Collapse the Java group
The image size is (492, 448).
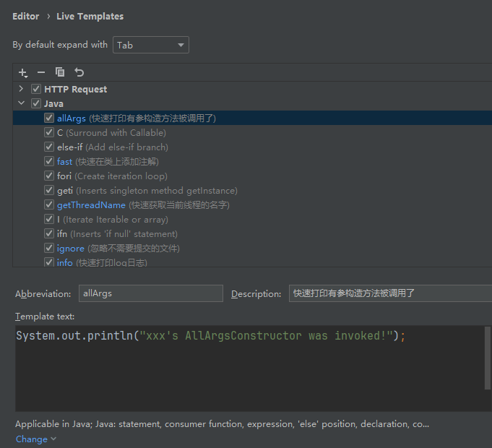coord(21,103)
